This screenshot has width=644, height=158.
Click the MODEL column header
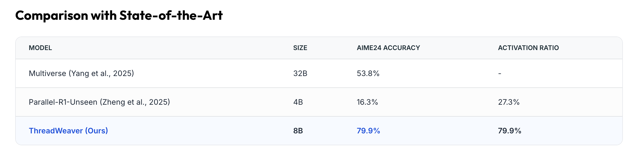40,48
